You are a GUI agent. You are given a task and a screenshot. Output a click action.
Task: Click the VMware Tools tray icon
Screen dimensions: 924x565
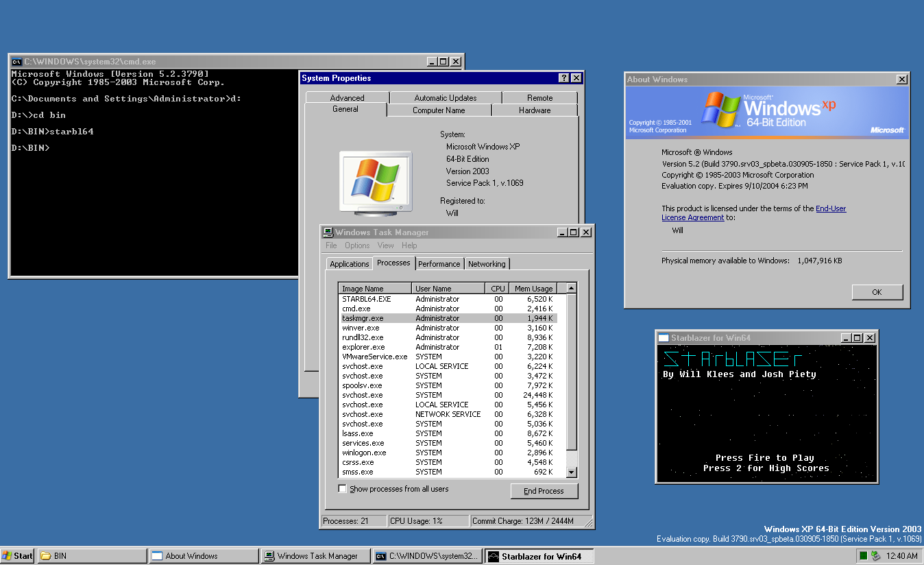(x=875, y=556)
